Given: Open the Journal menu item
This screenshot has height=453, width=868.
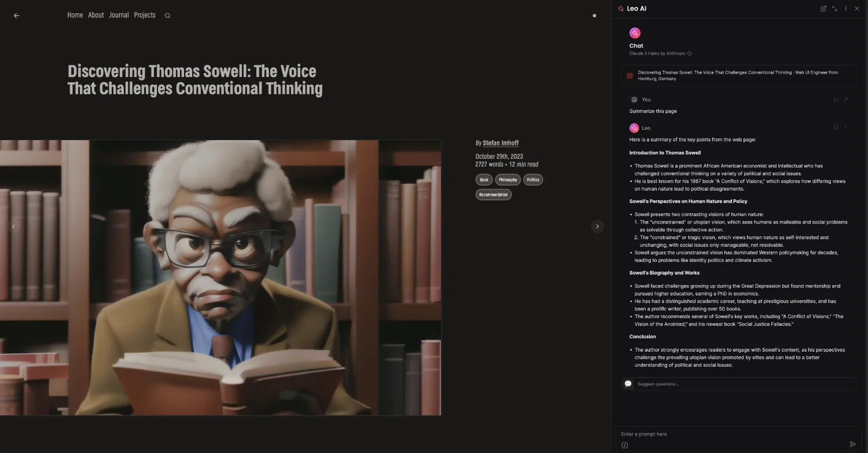Looking at the screenshot, I should click(119, 15).
